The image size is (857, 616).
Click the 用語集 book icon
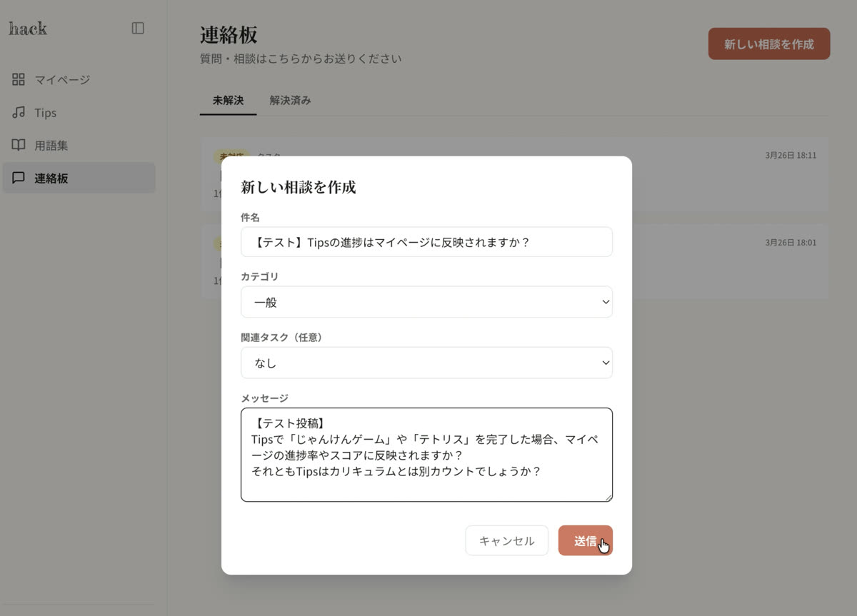click(19, 145)
